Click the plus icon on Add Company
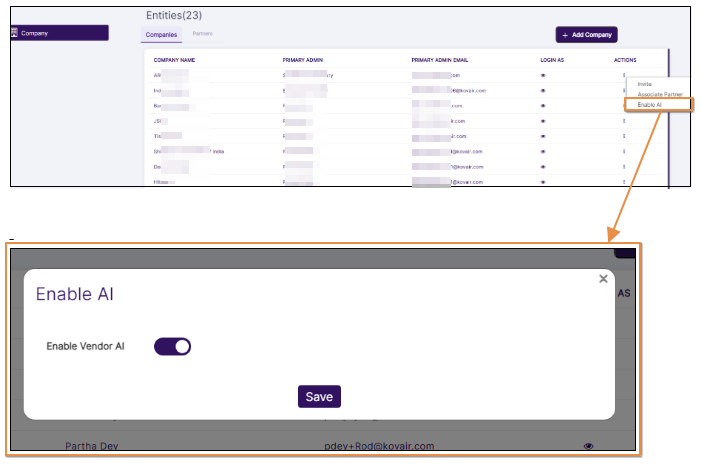701x464 pixels. coord(565,35)
